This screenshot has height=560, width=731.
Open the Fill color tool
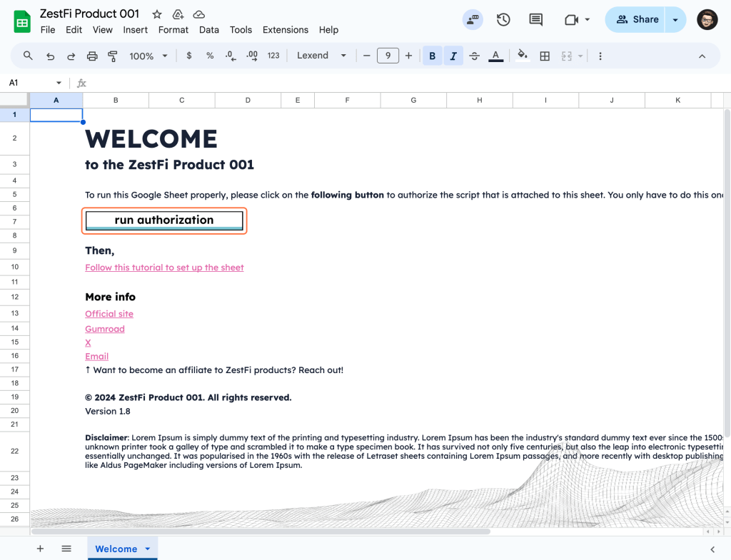point(522,55)
